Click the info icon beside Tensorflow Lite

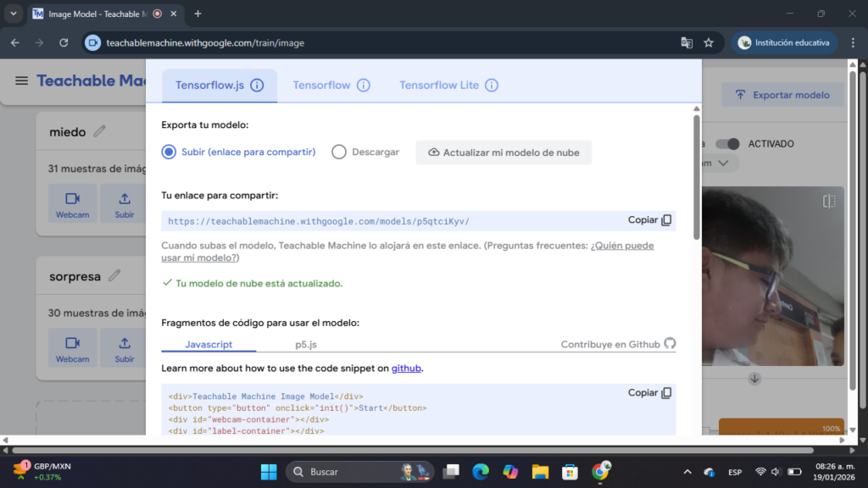click(x=491, y=86)
